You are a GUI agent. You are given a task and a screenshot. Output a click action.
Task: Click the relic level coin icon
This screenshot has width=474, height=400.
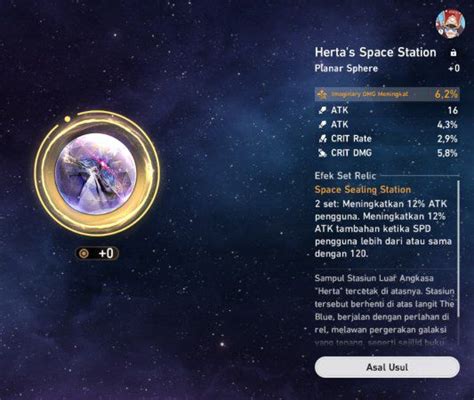[x=84, y=254]
